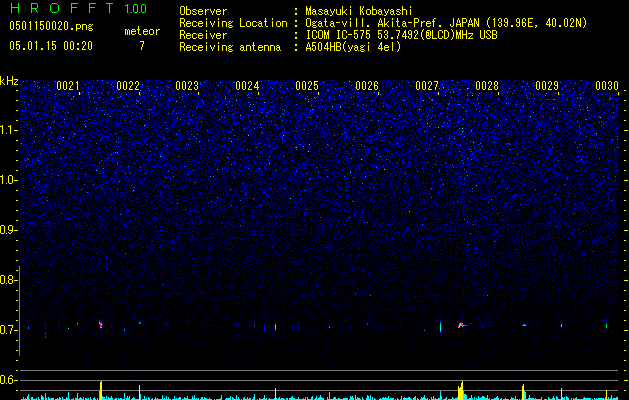Screen dimensions: 629x400
Task: Click the 1.1 frequency axis label
Action: click(x=7, y=130)
